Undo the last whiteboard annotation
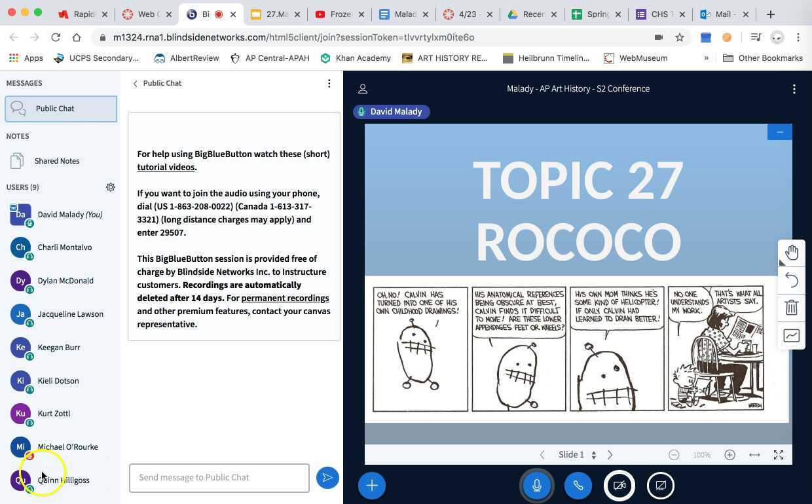This screenshot has width=812, height=504. click(x=791, y=279)
